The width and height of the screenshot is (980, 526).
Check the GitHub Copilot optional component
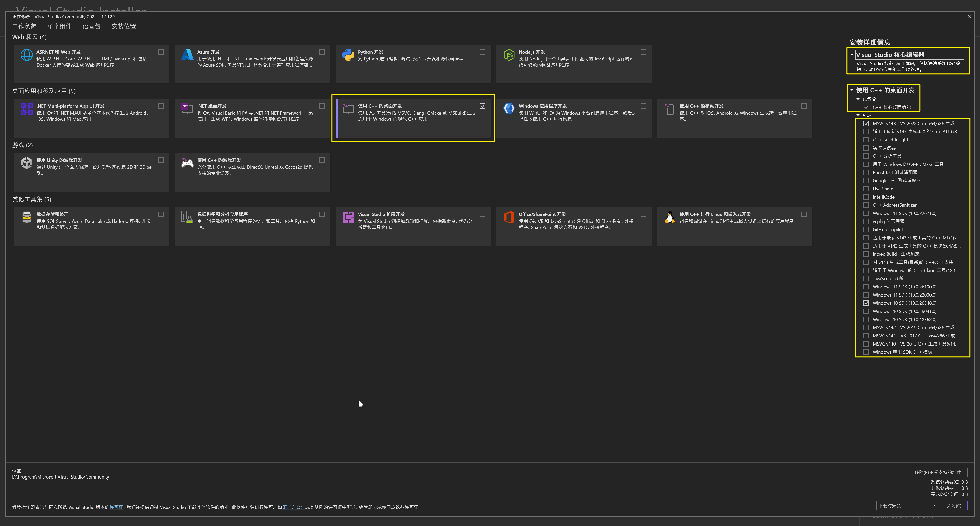click(x=866, y=229)
